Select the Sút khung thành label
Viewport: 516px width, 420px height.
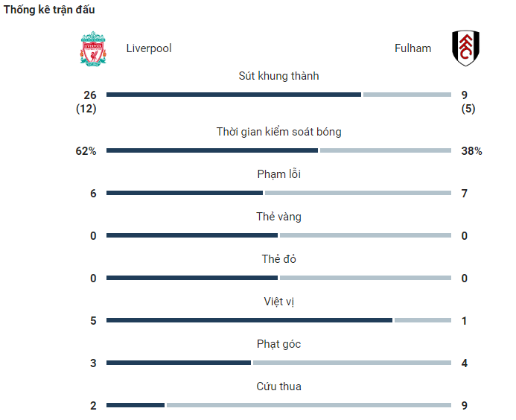(278, 76)
